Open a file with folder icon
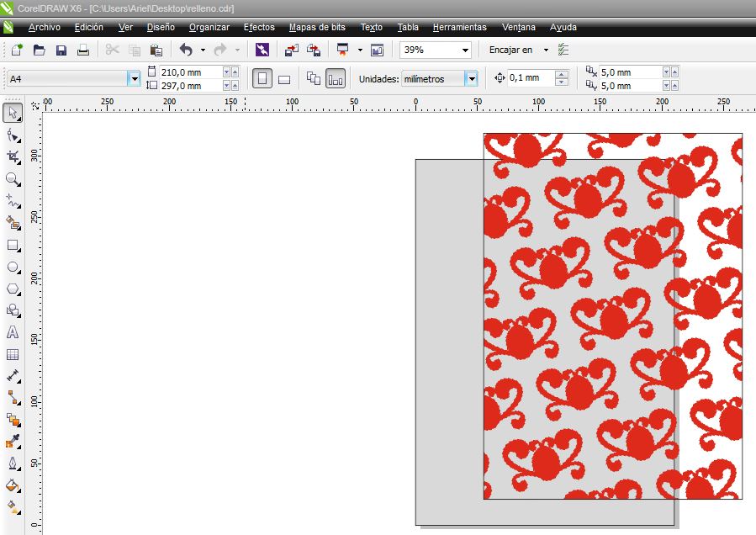The image size is (756, 535). [x=39, y=50]
